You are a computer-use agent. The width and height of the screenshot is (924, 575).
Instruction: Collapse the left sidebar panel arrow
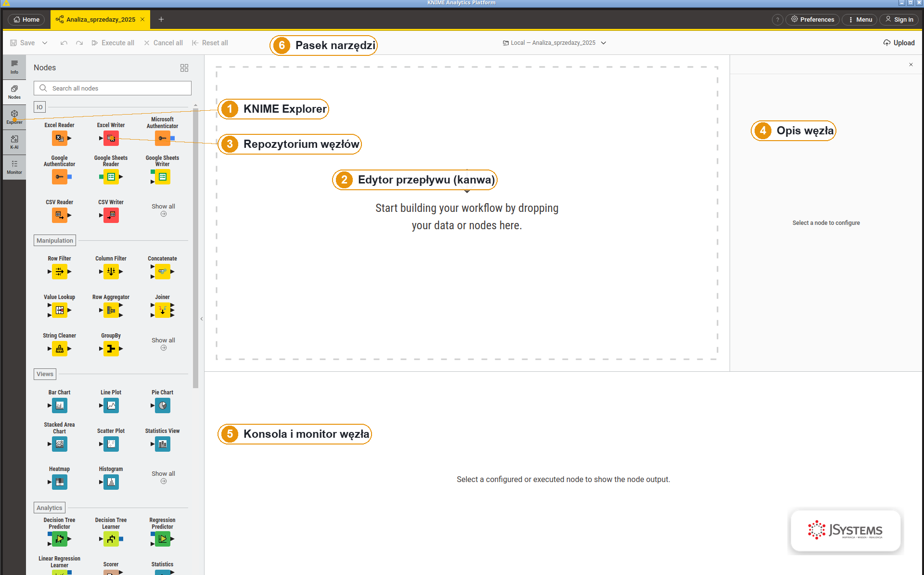[202, 319]
